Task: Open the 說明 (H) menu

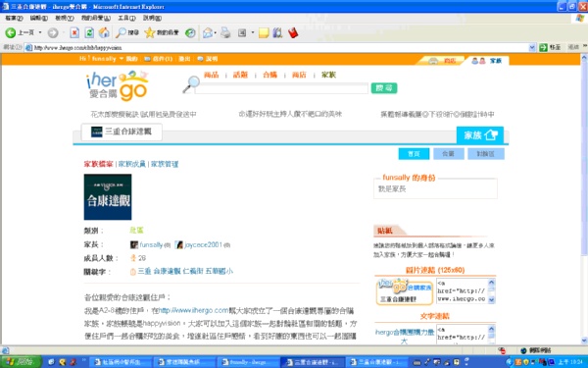Action: (x=152, y=18)
